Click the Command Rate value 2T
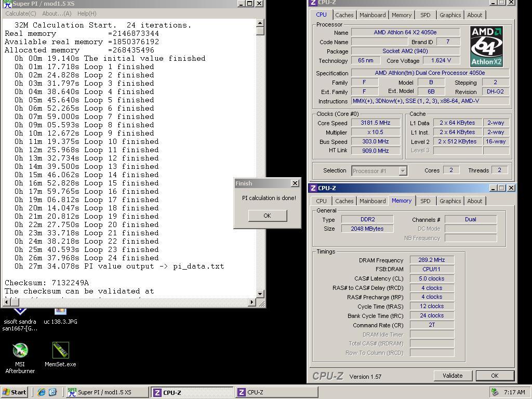Screen dimensions: 532x399 432,325
